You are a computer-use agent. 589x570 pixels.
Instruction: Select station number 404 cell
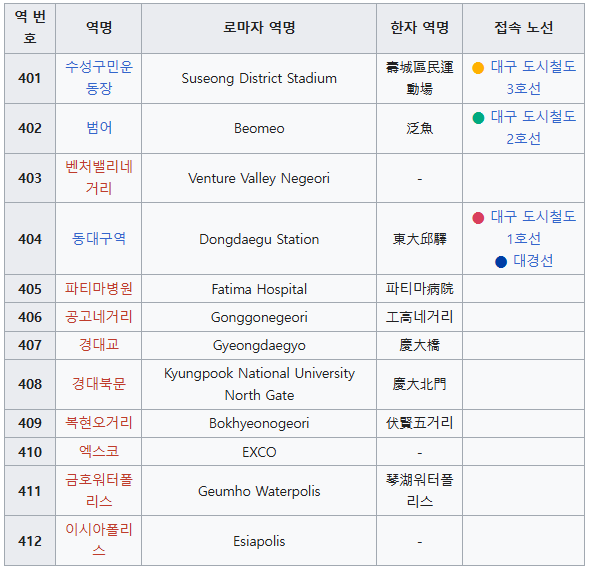pos(30,239)
